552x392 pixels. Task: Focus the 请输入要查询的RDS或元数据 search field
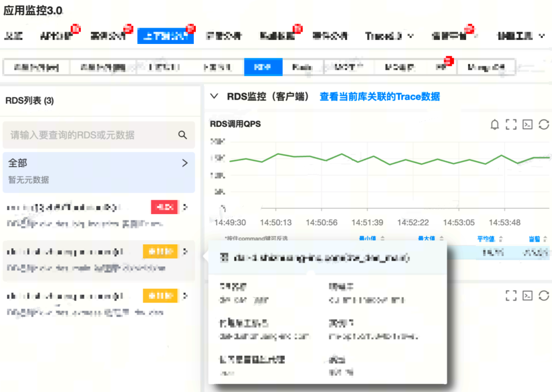pos(99,135)
